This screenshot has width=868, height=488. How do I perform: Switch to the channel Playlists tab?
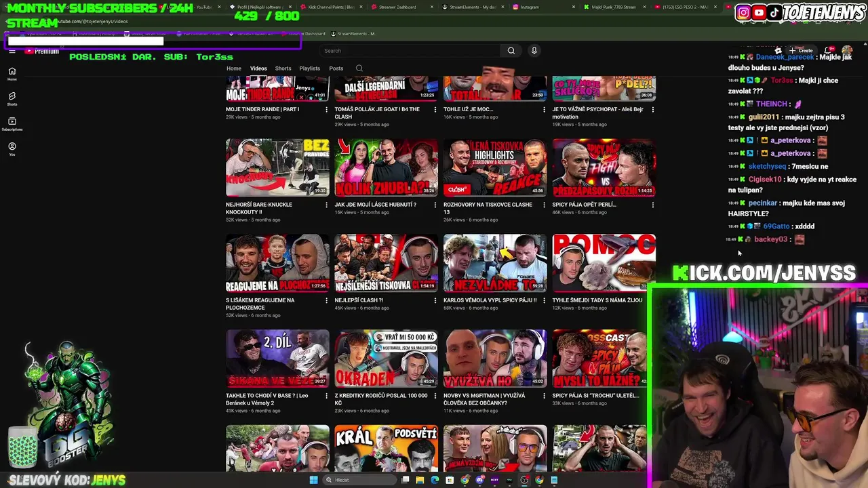coord(310,68)
